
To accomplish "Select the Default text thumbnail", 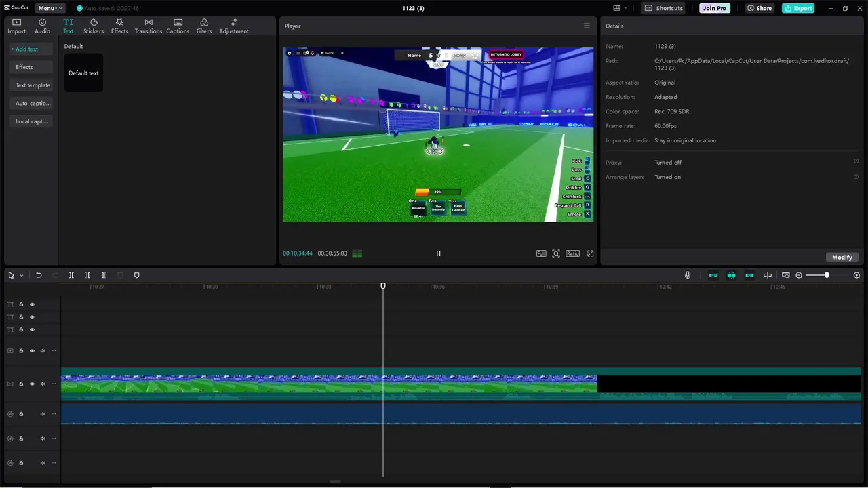I will 83,73.
